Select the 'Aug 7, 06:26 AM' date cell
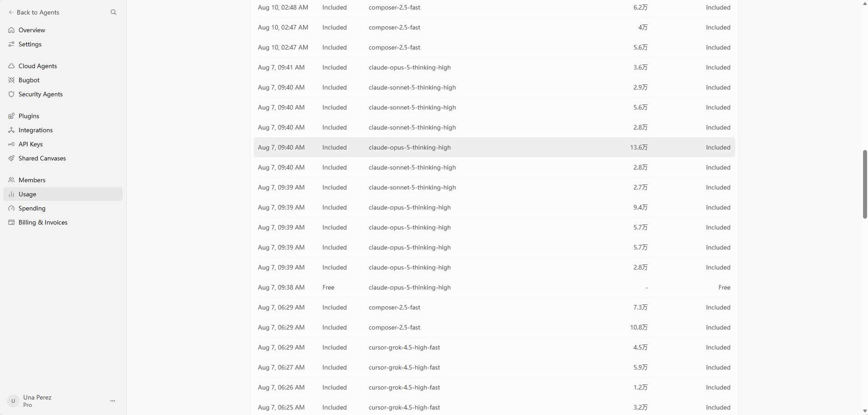 281,387
